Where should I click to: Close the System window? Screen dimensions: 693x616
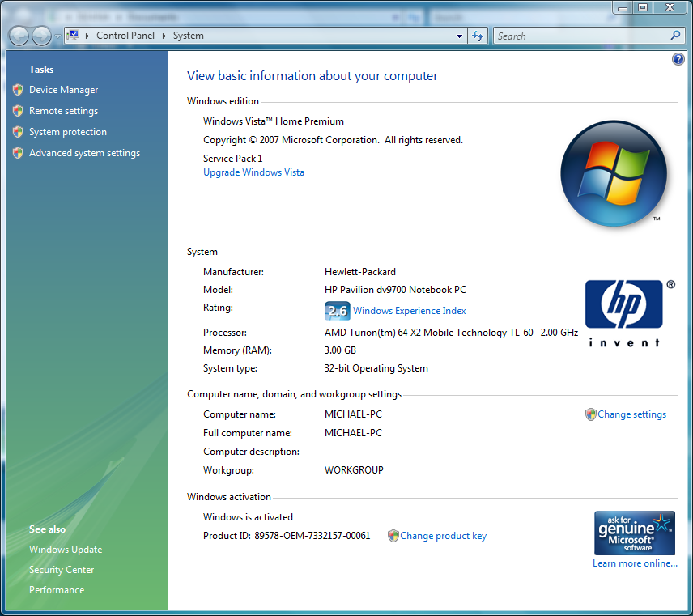670,7
